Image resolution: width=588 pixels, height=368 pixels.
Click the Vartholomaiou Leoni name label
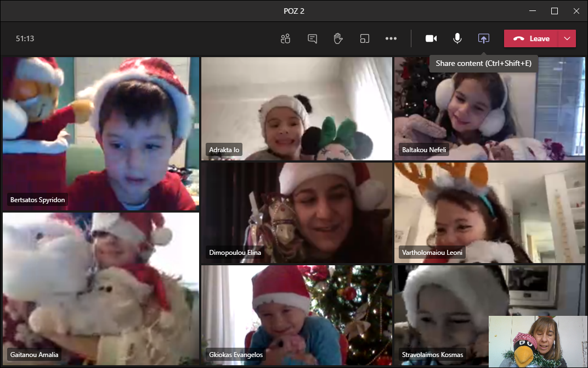pyautogui.click(x=432, y=252)
